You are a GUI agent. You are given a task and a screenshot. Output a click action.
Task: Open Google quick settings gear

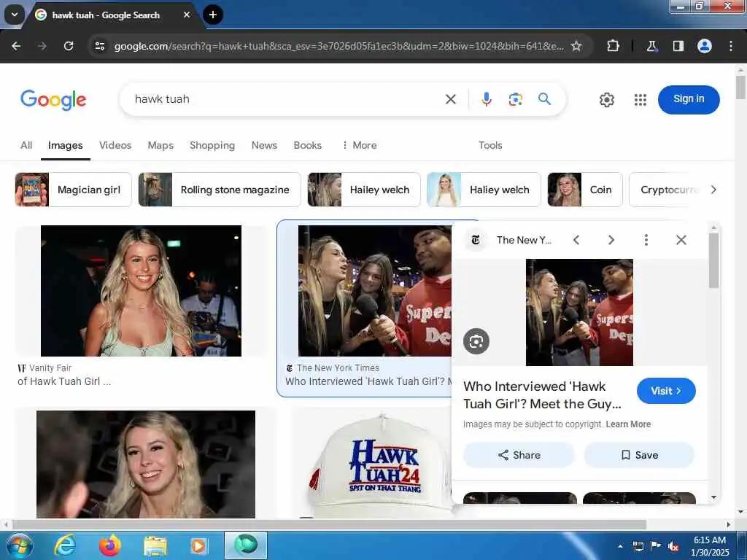click(606, 99)
